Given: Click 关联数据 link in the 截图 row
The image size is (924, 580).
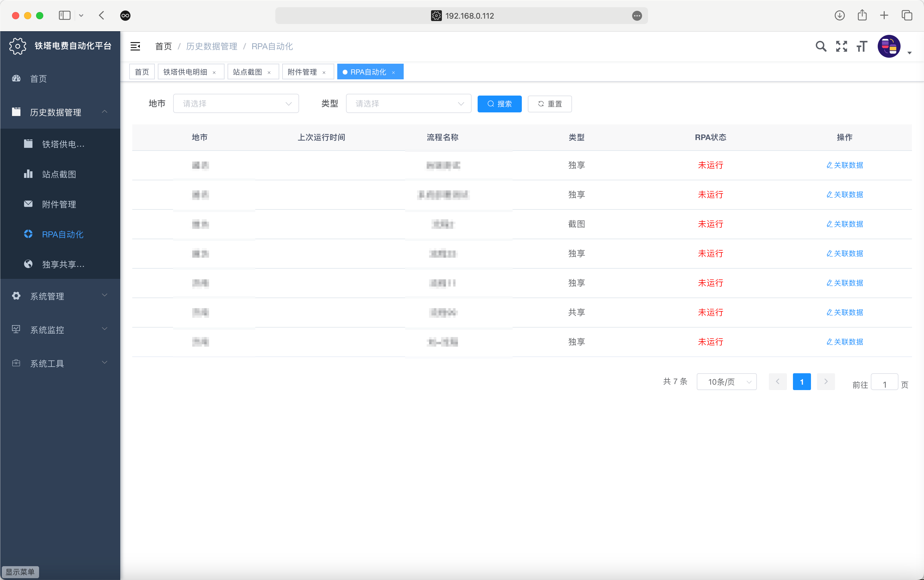Looking at the screenshot, I should coord(845,224).
